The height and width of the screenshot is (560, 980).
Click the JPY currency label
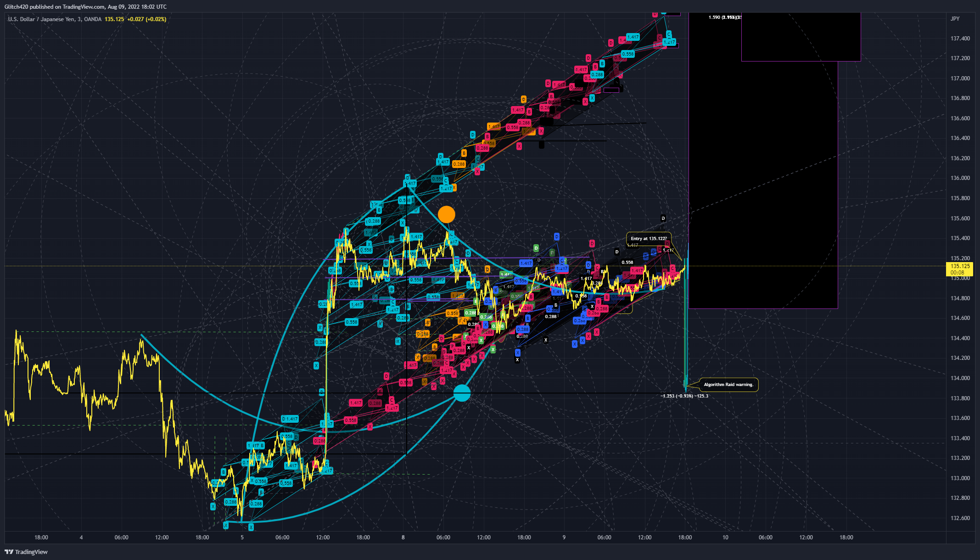pos(955,19)
